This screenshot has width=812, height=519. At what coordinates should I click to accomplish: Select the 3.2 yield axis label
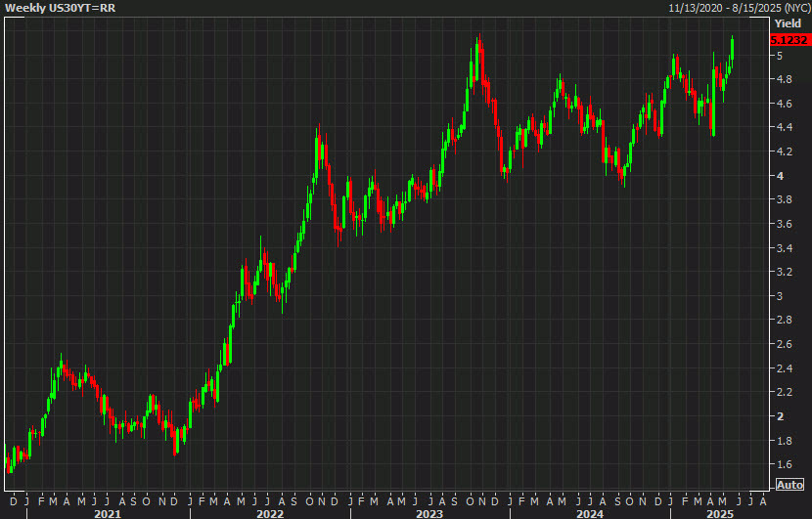(x=784, y=272)
